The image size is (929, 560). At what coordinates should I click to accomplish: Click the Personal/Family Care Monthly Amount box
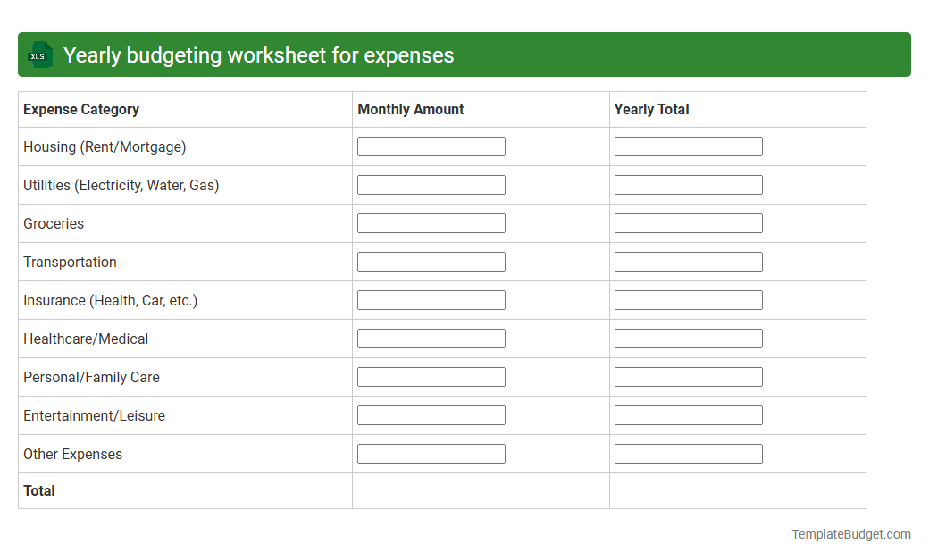pos(431,376)
